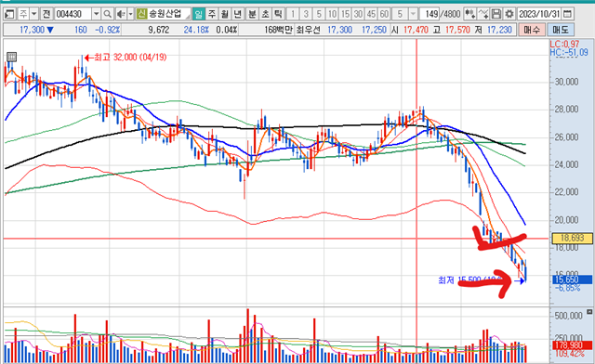This screenshot has width=595, height=364.
Task: Select the 1 interval button
Action: coord(293,15)
